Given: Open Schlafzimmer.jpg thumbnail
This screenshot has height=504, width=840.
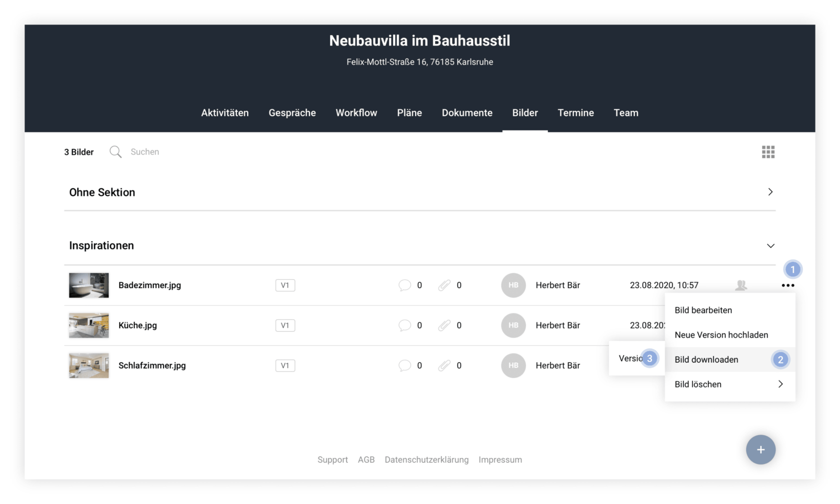Looking at the screenshot, I should pyautogui.click(x=89, y=365).
